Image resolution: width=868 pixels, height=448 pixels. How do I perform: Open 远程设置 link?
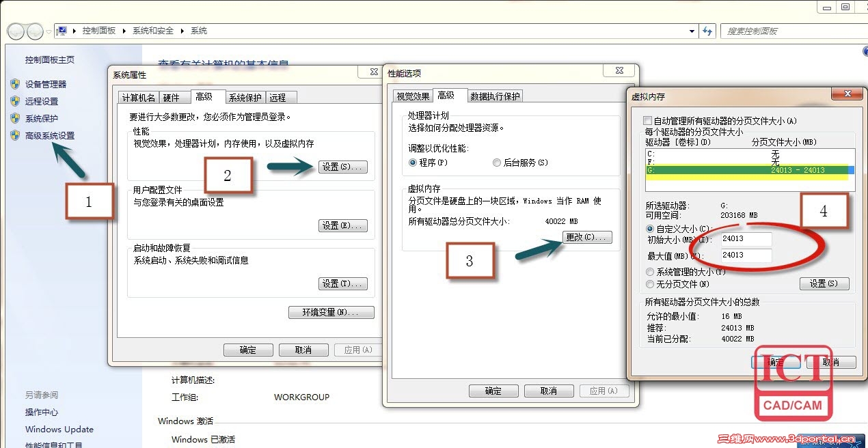[42, 101]
